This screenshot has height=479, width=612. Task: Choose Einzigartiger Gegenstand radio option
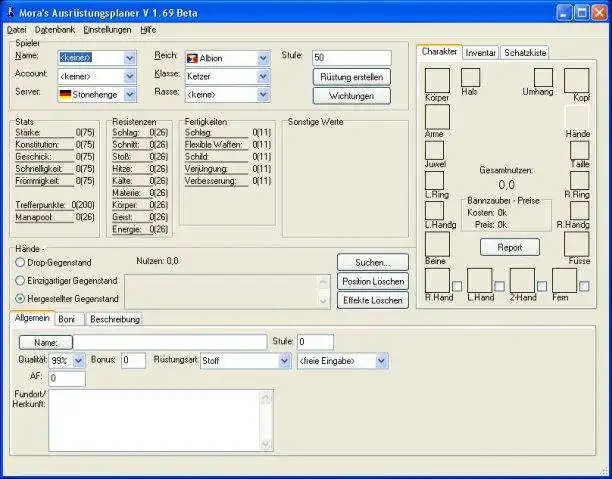[20, 280]
